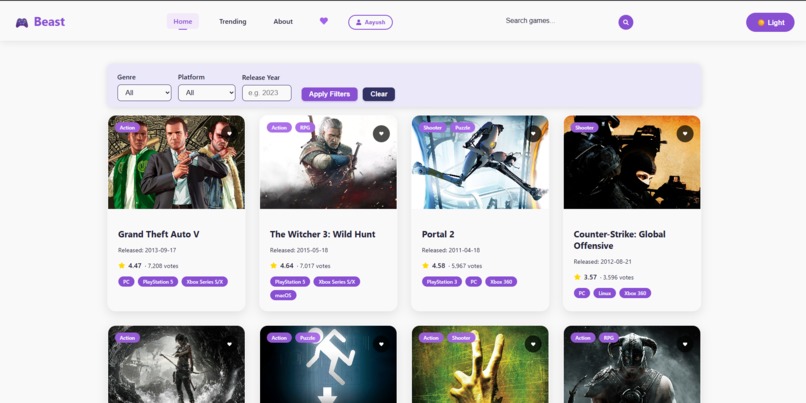The height and width of the screenshot is (403, 806).
Task: Click the star icon on Counter-Strike rating
Action: (x=577, y=277)
